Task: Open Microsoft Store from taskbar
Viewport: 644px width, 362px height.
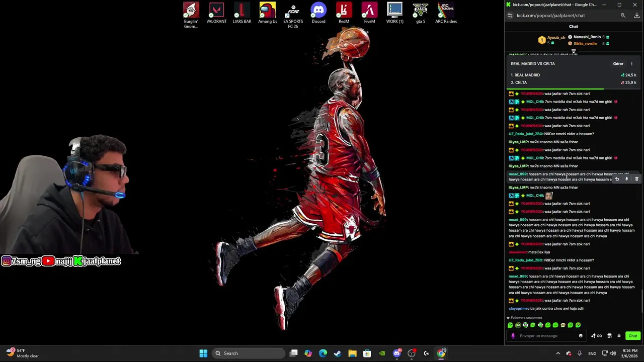Action: click(367, 353)
